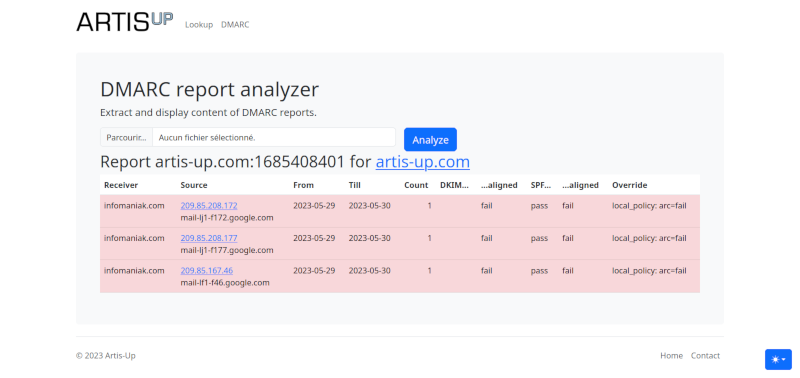Click the file input showing Aucun fichier sélectionné
The width and height of the screenshot is (800, 378).
(248, 137)
